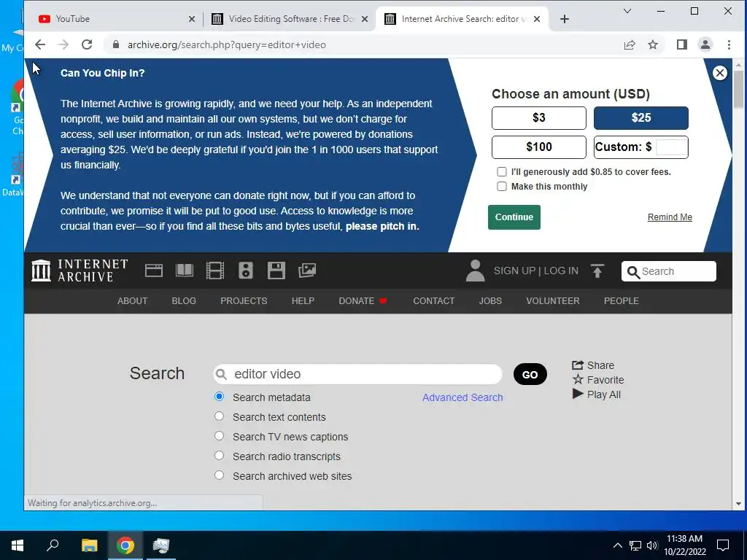Open the Internet Archive software floppy icon
The height and width of the screenshot is (560, 747).
point(276,271)
